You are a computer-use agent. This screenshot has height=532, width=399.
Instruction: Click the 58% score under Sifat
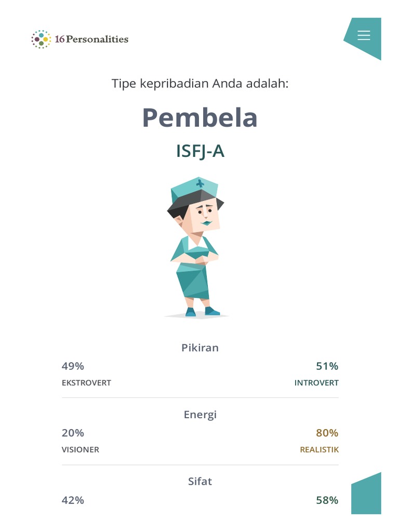327,500
